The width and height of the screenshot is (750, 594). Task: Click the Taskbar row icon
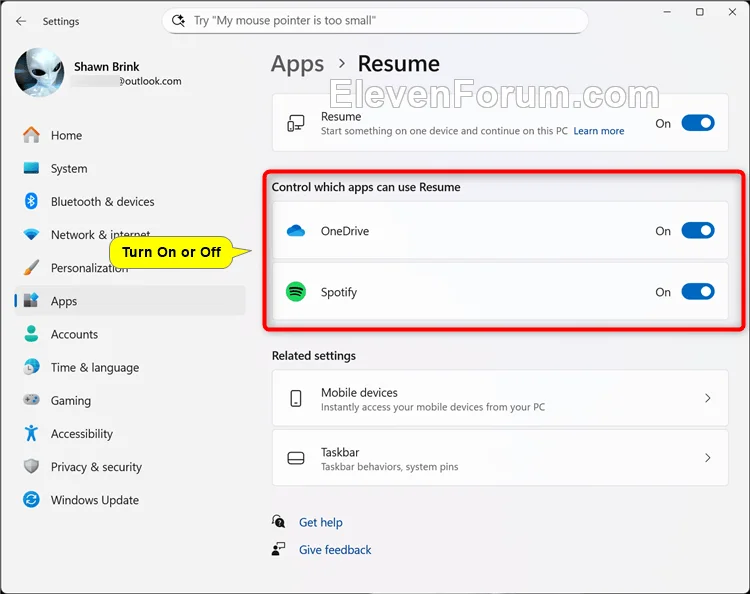coord(296,458)
